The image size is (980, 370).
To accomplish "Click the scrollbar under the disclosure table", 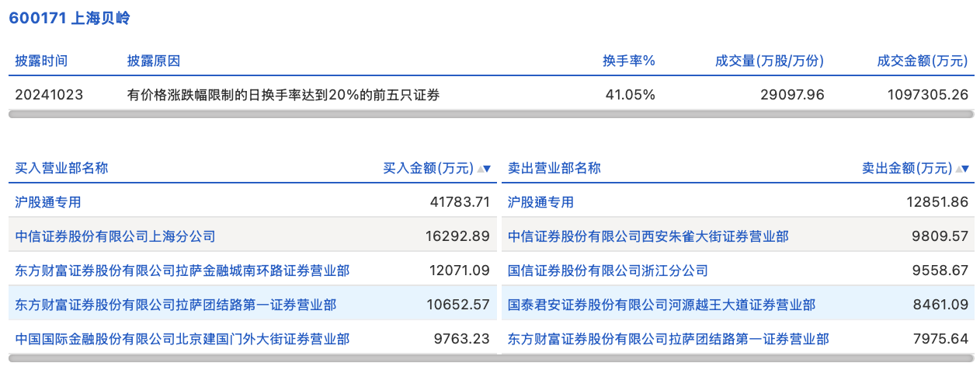I will [x=490, y=114].
